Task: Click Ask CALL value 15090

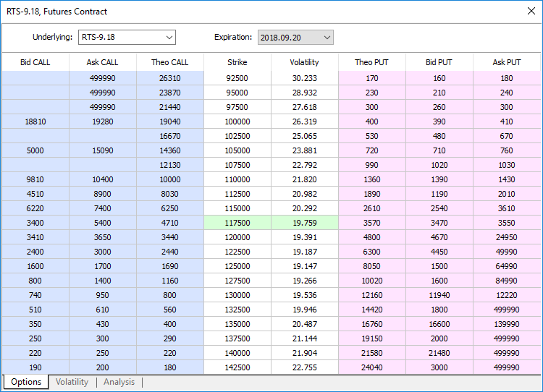Action: point(103,150)
